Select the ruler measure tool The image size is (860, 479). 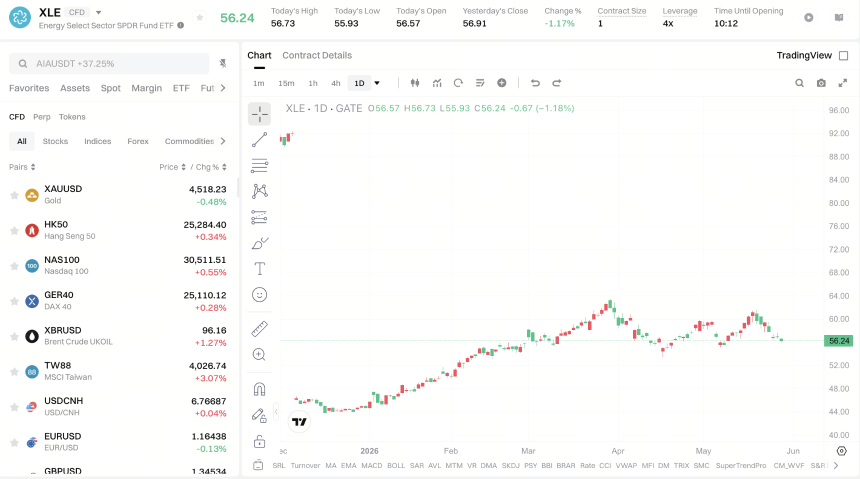pyautogui.click(x=259, y=329)
